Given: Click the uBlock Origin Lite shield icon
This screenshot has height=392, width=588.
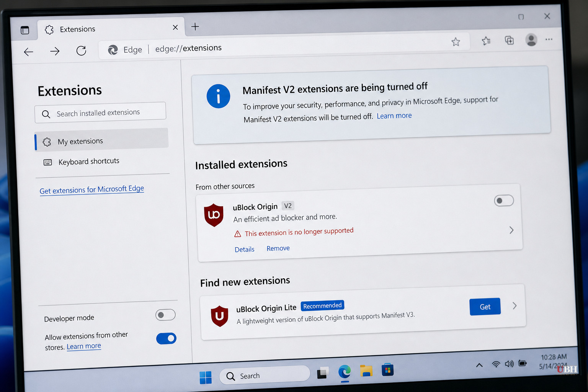Looking at the screenshot, I should 220,316.
